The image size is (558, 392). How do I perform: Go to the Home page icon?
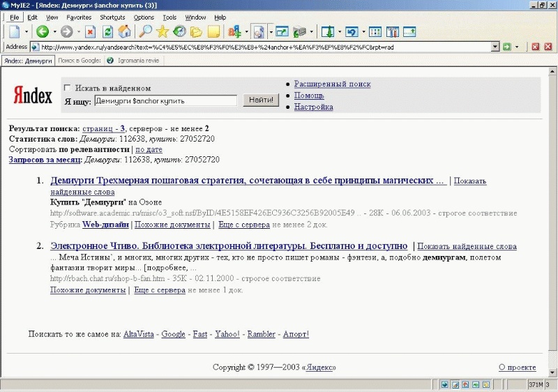pyautogui.click(x=125, y=32)
